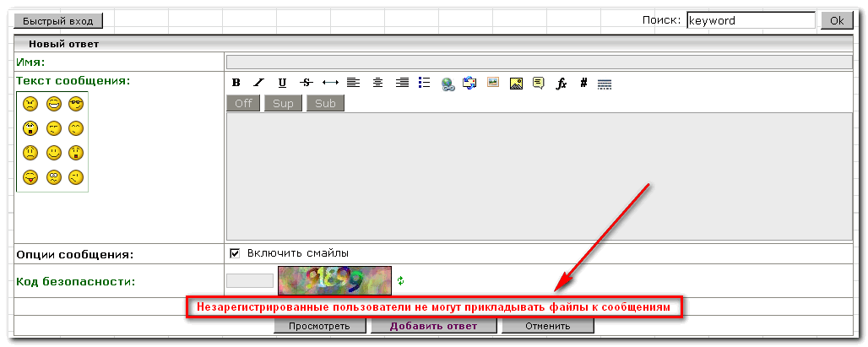
Task: Click the 'Новый ответ' header text
Action: point(63,44)
